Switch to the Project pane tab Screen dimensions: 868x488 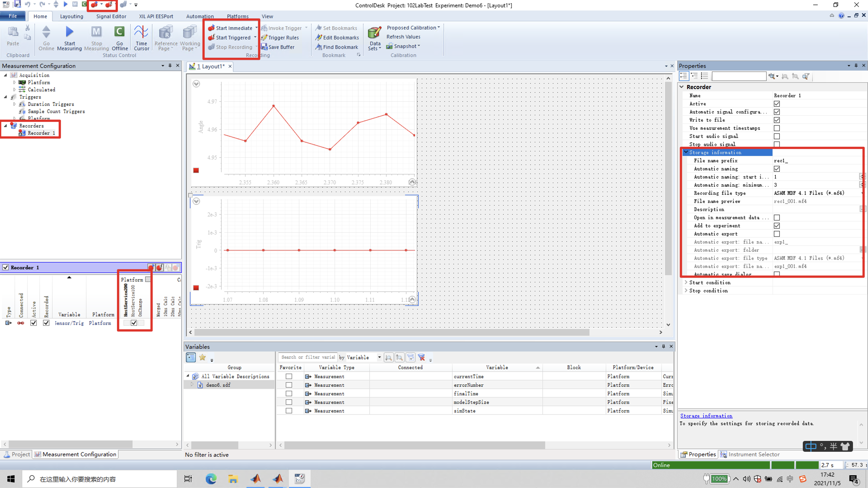(17, 454)
